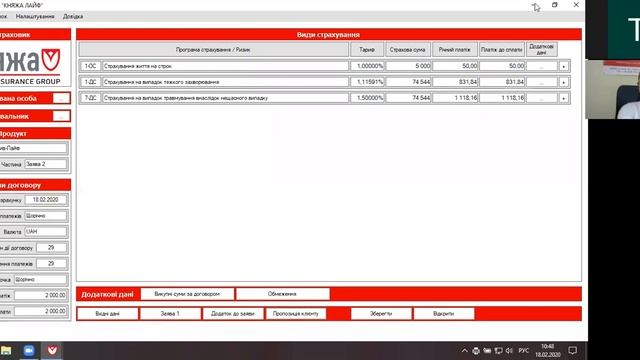Click the printer tray icon
Screen dimensions: 640x360
point(476,351)
